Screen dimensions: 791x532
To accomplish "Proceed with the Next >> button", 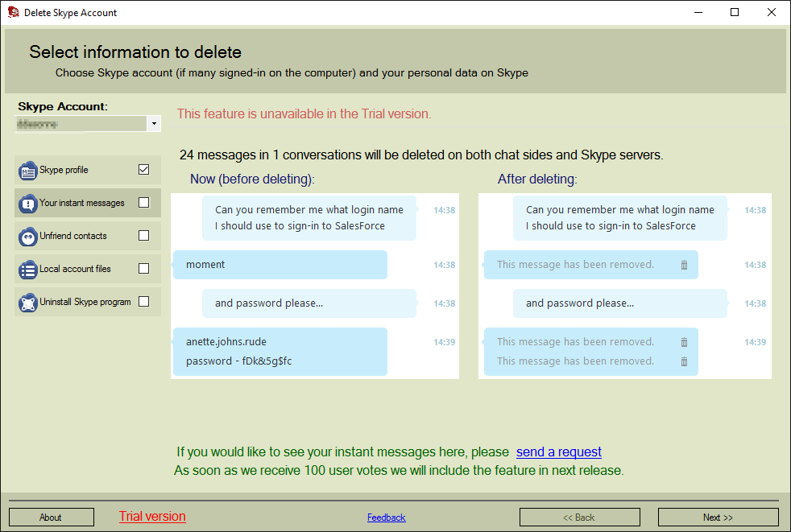I will [719, 517].
